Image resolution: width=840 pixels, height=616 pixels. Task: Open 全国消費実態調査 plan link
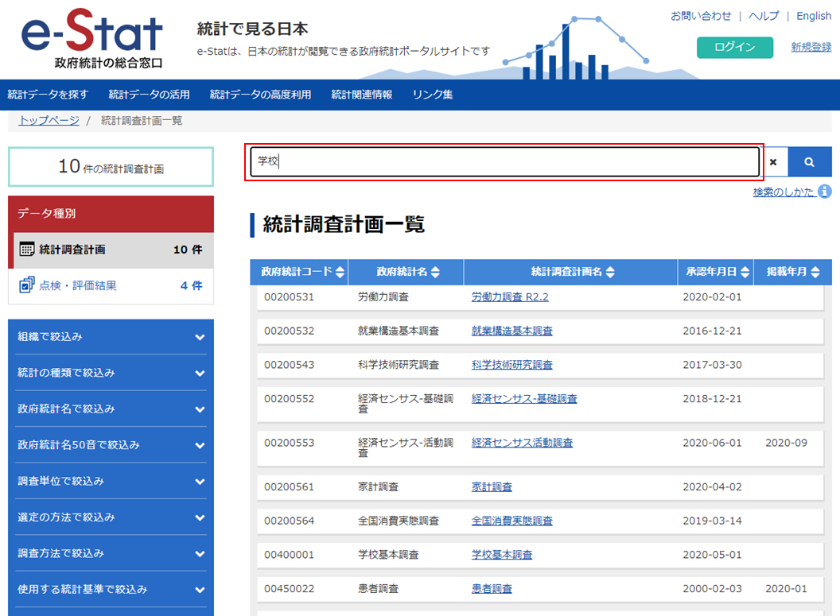click(x=511, y=521)
